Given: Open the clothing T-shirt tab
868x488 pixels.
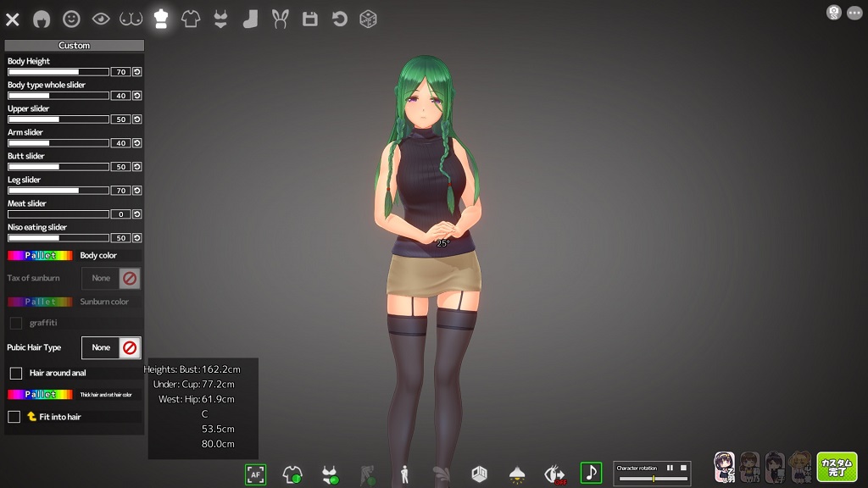Looking at the screenshot, I should point(191,19).
